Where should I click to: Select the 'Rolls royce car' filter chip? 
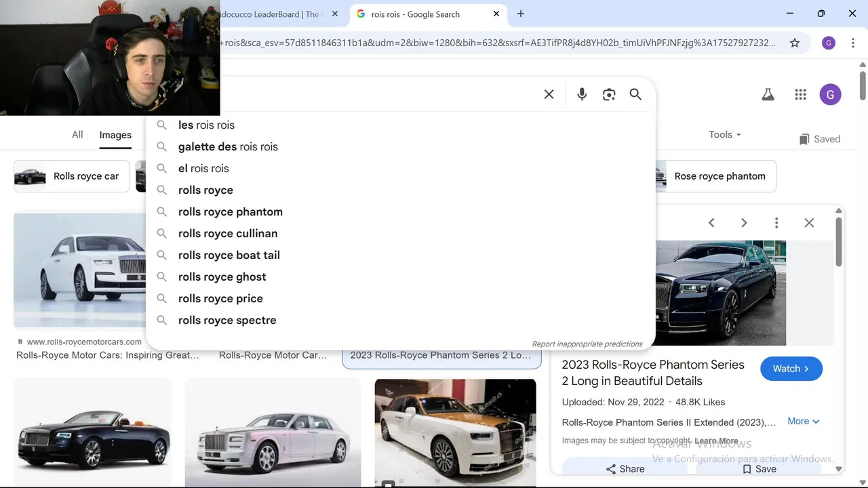(x=71, y=176)
